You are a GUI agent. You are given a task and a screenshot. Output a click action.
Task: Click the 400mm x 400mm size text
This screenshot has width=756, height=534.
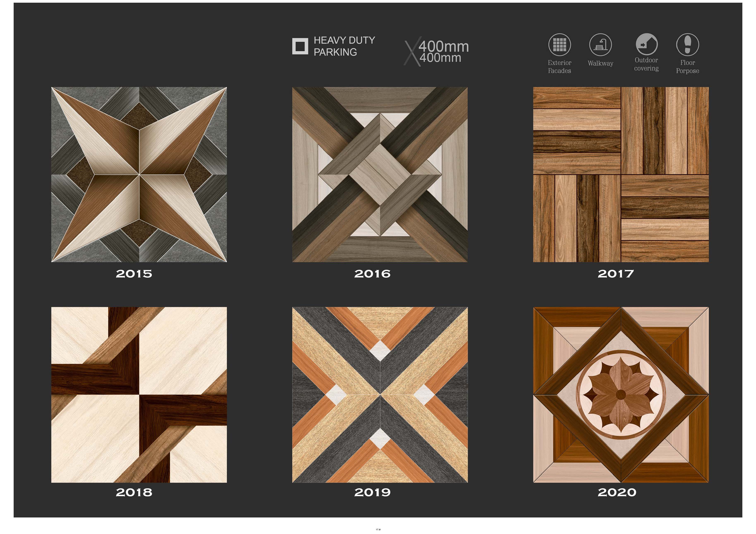437,52
